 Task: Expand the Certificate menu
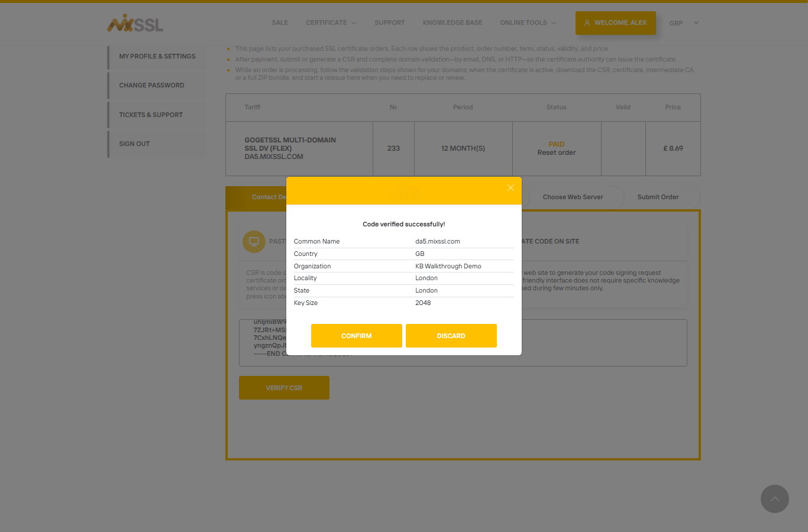(x=331, y=23)
